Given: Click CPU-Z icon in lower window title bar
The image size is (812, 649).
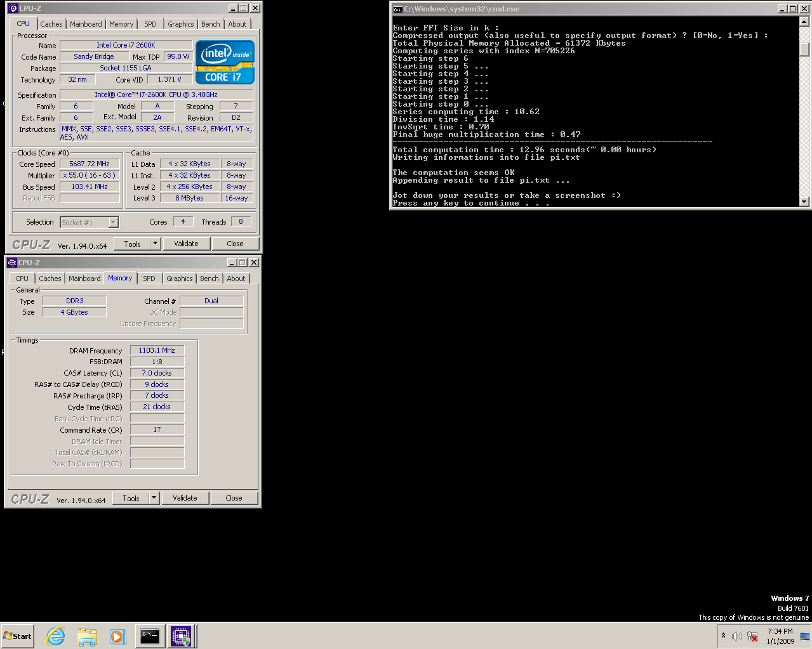Looking at the screenshot, I should point(11,263).
